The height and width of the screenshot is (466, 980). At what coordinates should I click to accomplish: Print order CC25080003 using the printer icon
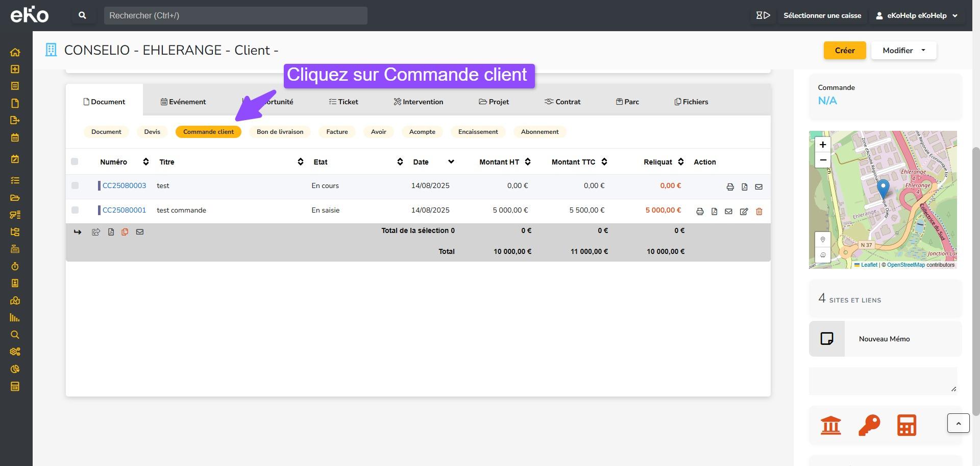(x=730, y=187)
